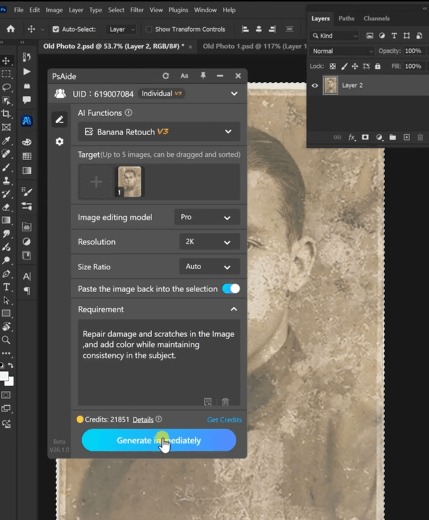
Task: Align left edges in options bar
Action: point(245,29)
